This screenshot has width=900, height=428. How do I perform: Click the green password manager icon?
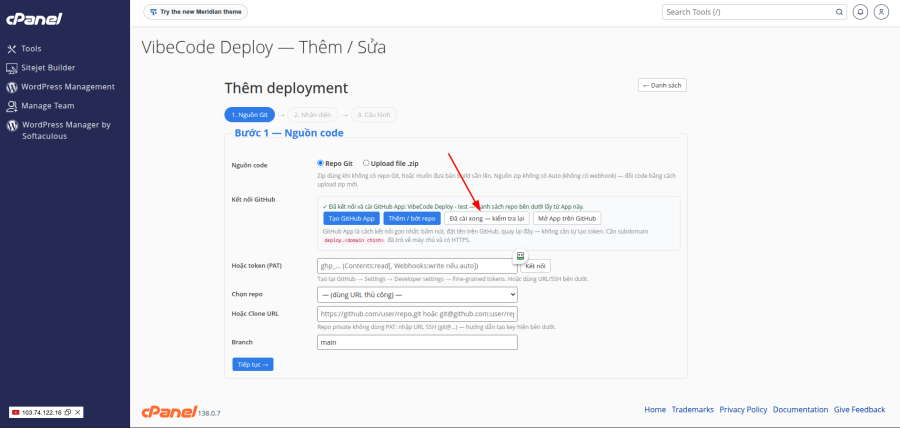520,256
